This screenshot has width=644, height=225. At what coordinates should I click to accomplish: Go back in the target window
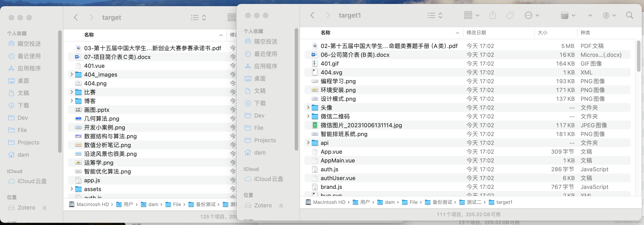pyautogui.click(x=76, y=17)
